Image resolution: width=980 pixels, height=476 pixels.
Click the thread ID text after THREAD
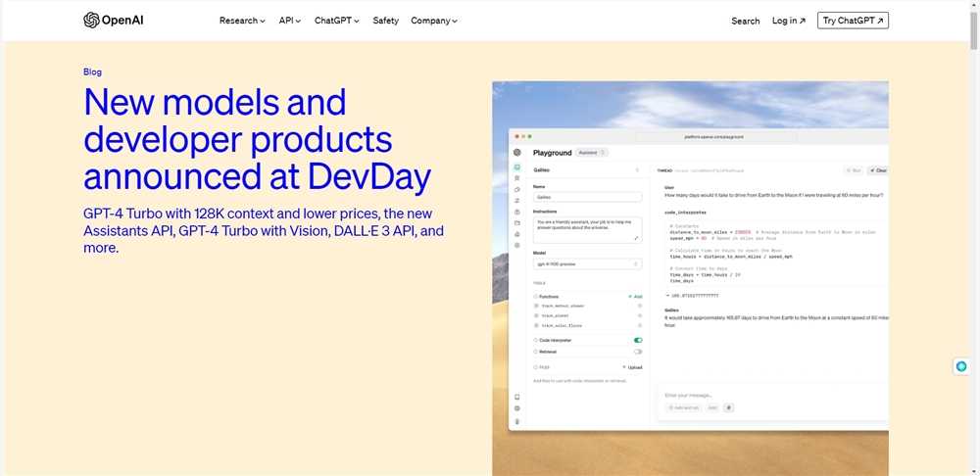pos(710,170)
